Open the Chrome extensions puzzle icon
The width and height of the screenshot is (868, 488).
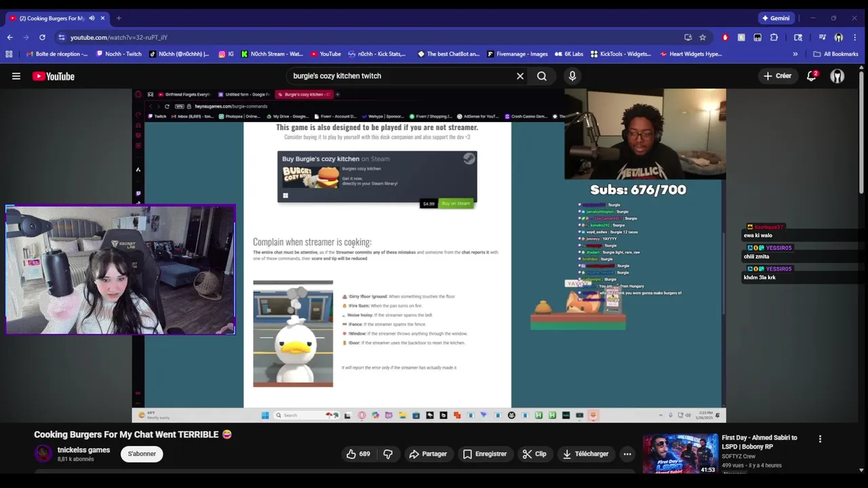click(x=774, y=37)
